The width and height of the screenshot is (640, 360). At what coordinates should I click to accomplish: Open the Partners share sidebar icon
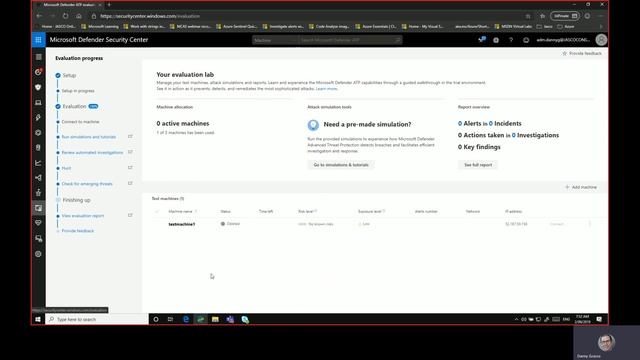38,178
